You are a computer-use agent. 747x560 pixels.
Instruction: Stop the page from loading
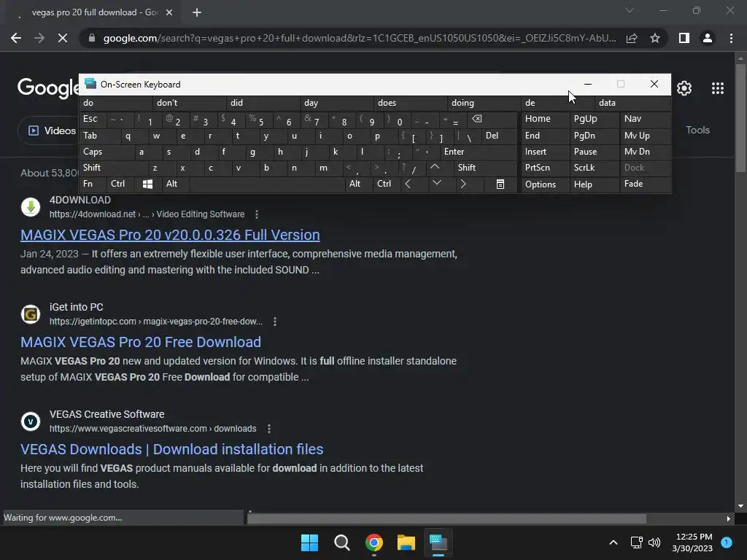click(63, 38)
